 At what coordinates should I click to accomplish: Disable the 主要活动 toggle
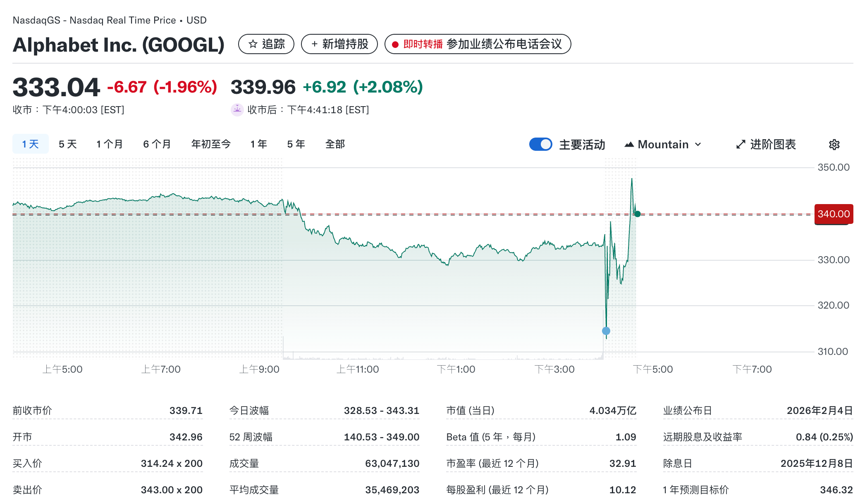tap(541, 144)
